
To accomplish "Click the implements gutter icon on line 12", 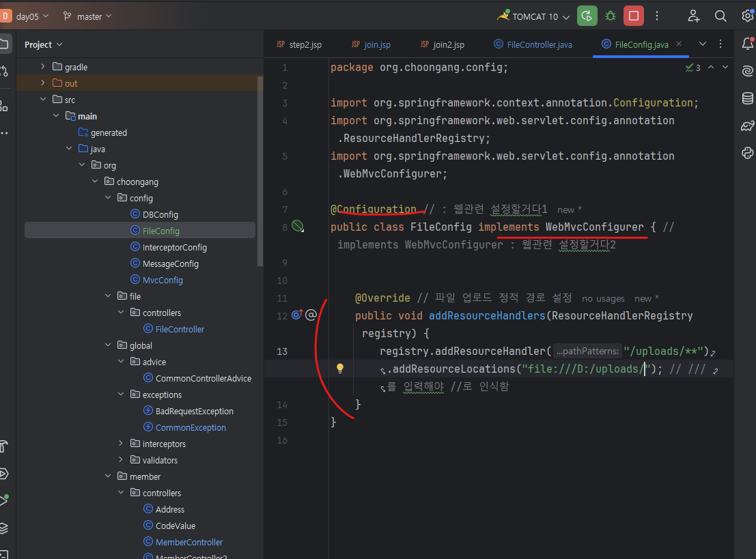I will 296,315.
